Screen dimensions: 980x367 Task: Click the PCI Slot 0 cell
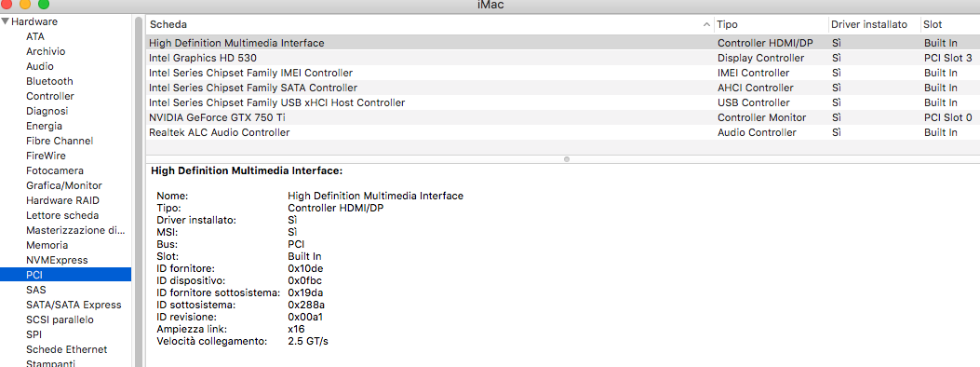coord(948,117)
